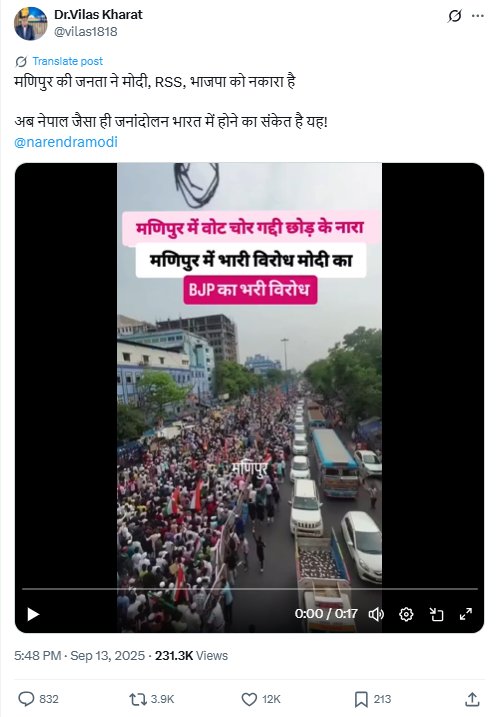Click Translate post link
The image size is (498, 717).
[67, 61]
